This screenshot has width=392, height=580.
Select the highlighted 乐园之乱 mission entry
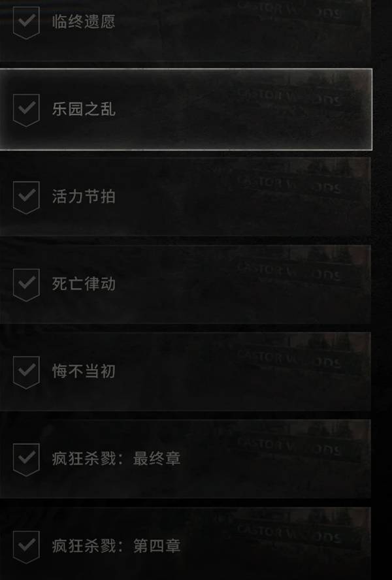(186, 109)
